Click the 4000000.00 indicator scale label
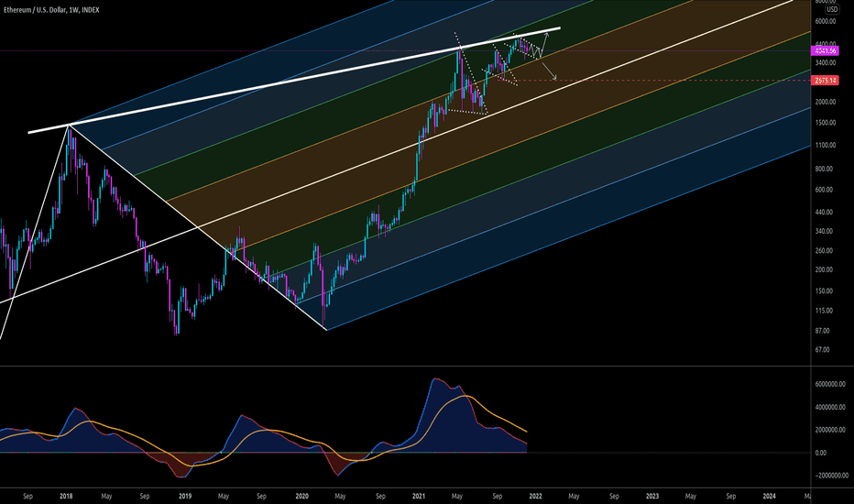 tap(830, 407)
